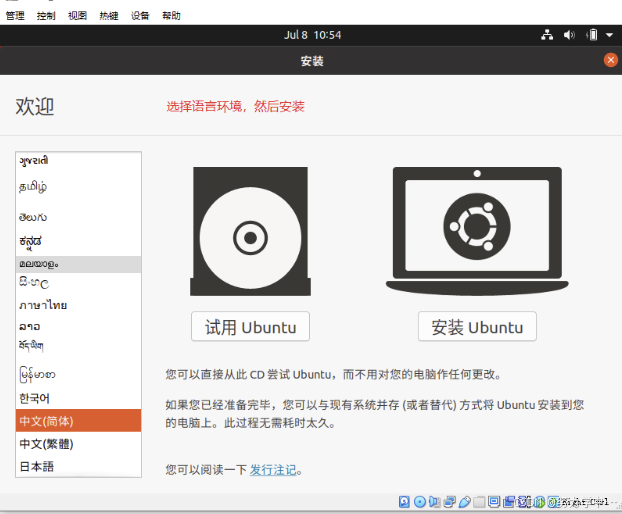Open the 帮助 menu

coord(171,15)
